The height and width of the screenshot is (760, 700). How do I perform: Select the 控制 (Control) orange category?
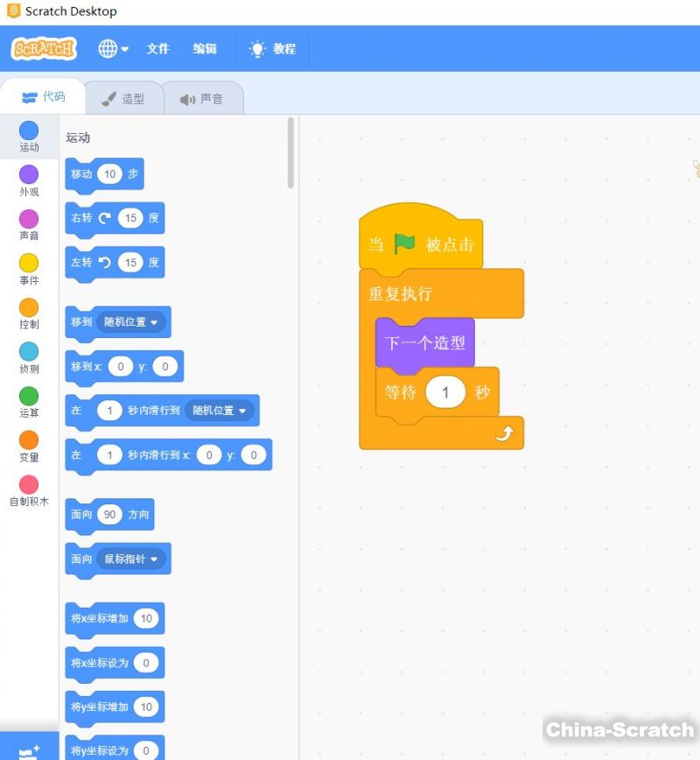(x=29, y=313)
